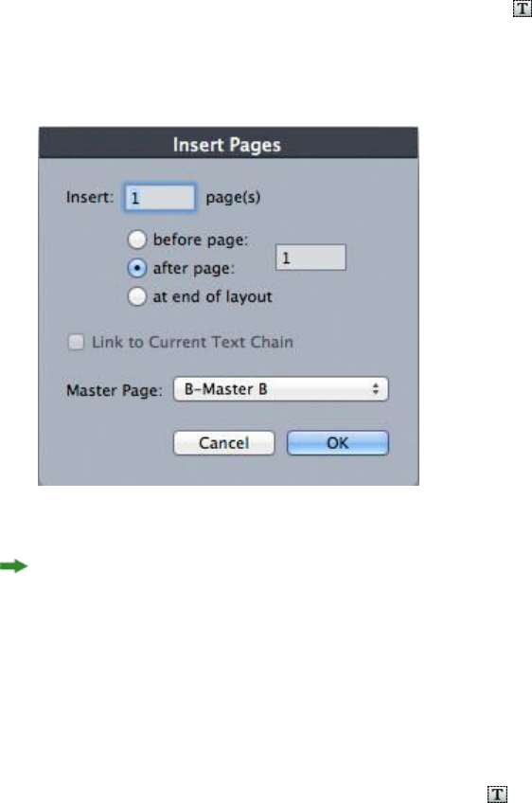Click the page number field beside after page
This screenshot has width=532, height=803.
[x=310, y=258]
